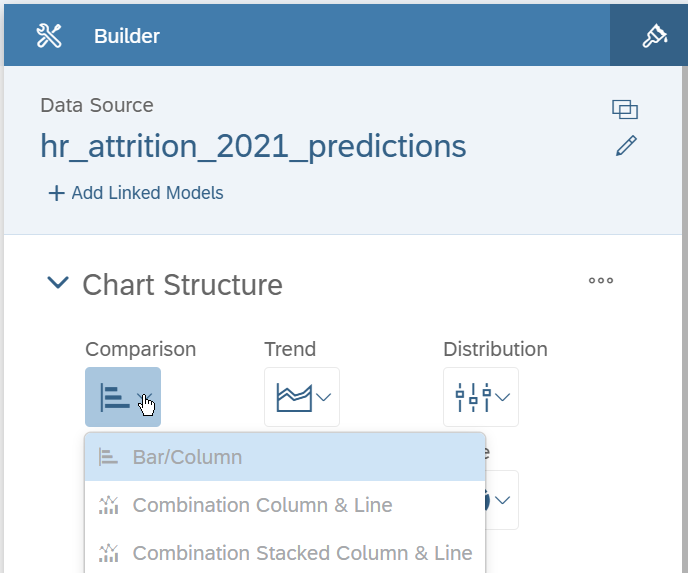This screenshot has height=573, width=688.
Task: Open the Trend chart type dropdown arrow
Action: (323, 397)
